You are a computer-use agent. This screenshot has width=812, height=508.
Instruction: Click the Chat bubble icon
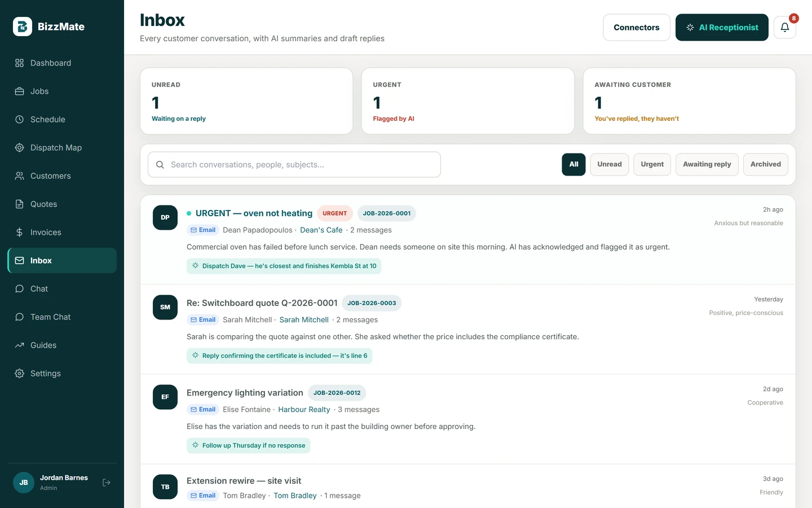tap(19, 289)
